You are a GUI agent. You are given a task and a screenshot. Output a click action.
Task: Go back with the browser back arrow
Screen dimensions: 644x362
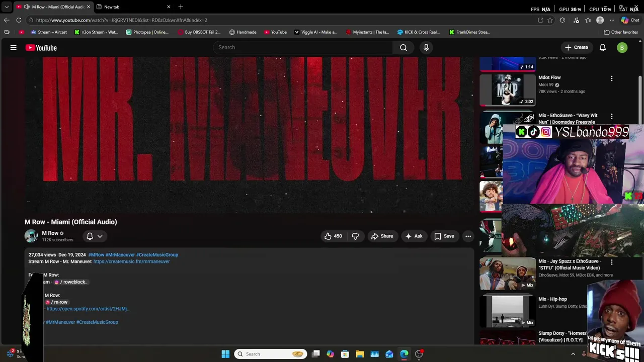(7, 20)
